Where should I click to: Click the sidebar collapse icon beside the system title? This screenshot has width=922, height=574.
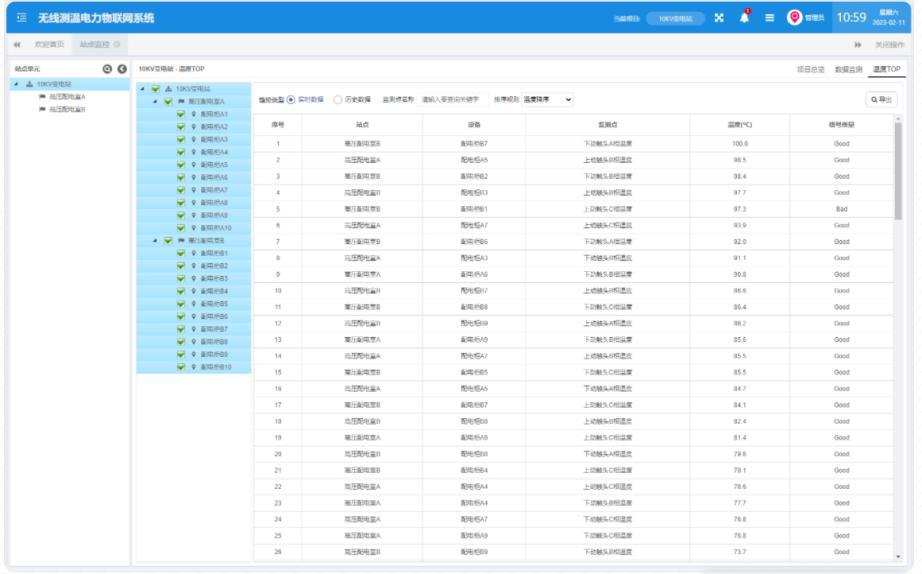point(19,19)
